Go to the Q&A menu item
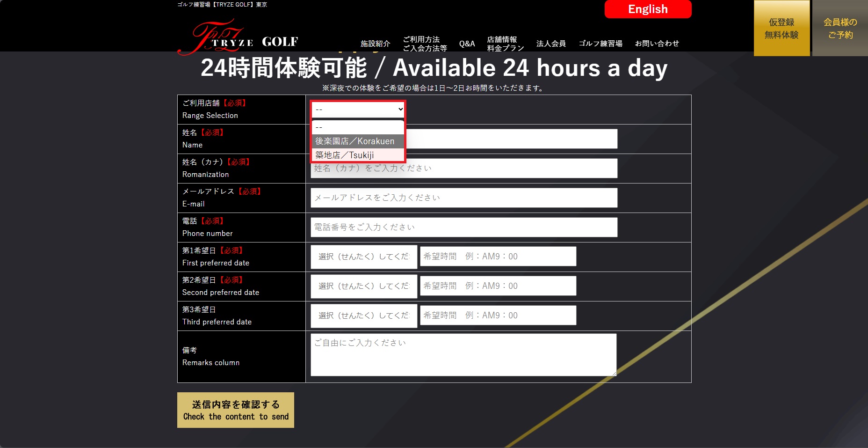868x448 pixels. (467, 44)
